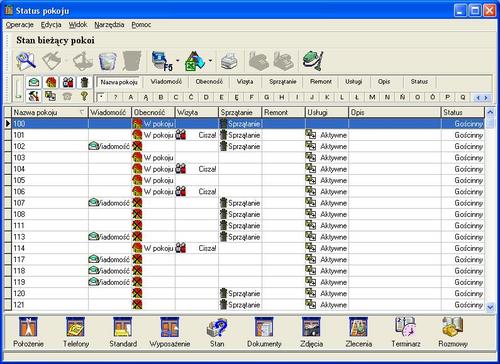Toggle the trash can cleaning filter button

[85, 82]
